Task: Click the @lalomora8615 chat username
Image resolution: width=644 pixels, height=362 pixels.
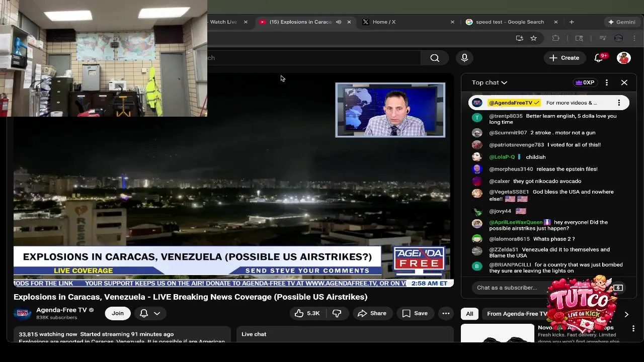Action: (509, 239)
